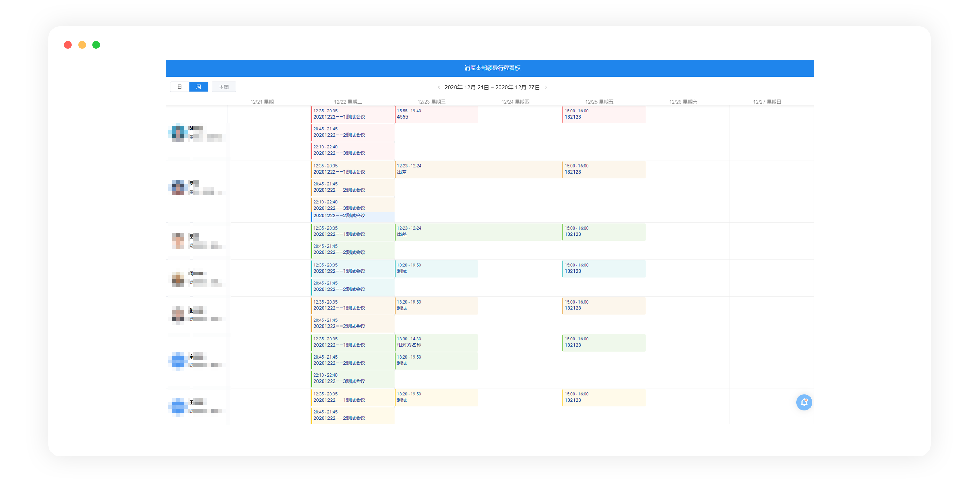
Task: Open 罗 row's 出差 12-23 to 12-24 event
Action: tap(478, 169)
